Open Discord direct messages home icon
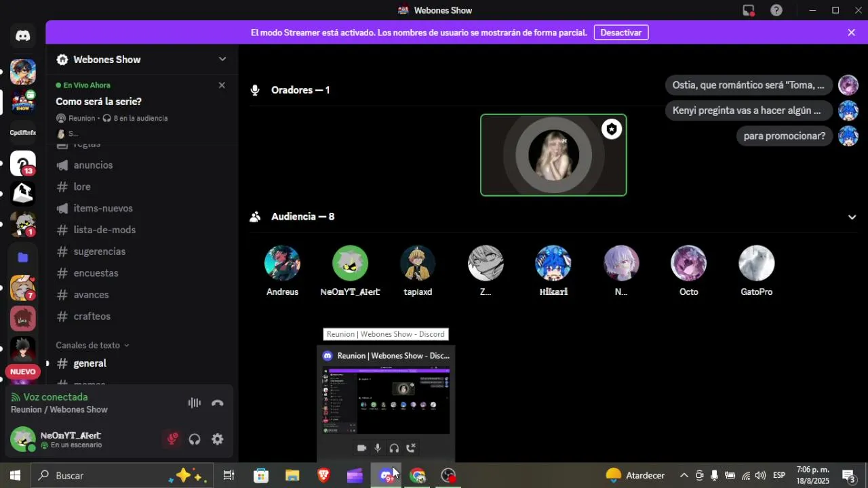 [23, 36]
